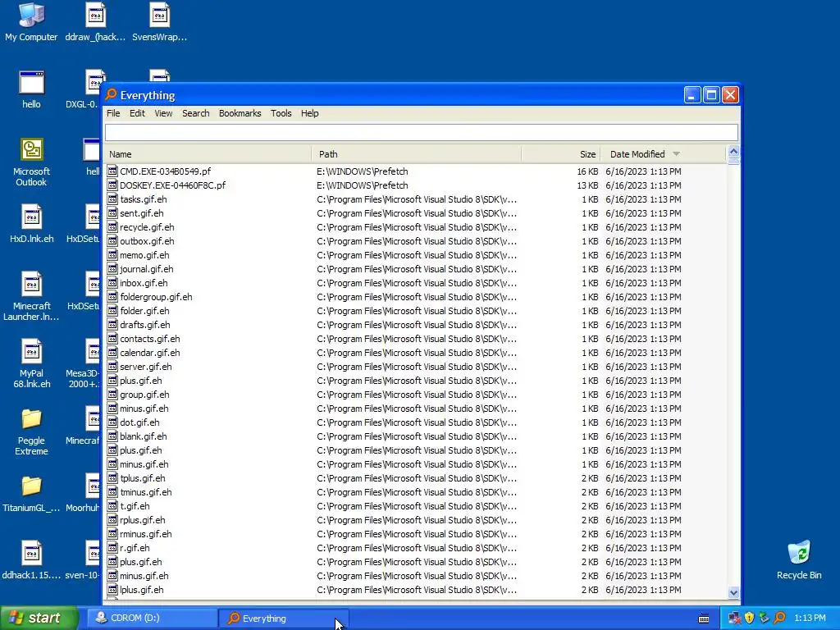Image resolution: width=840 pixels, height=630 pixels.
Task: Sort results by the Path column header
Action: pyautogui.click(x=416, y=153)
